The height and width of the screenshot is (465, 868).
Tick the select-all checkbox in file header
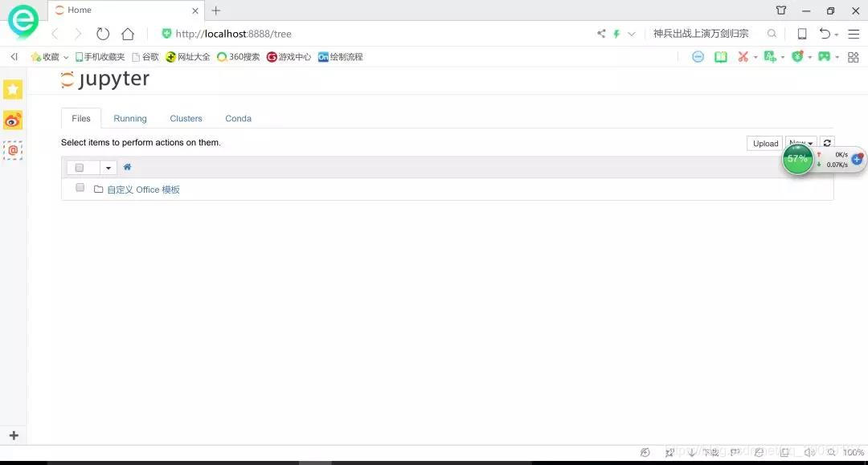(79, 168)
